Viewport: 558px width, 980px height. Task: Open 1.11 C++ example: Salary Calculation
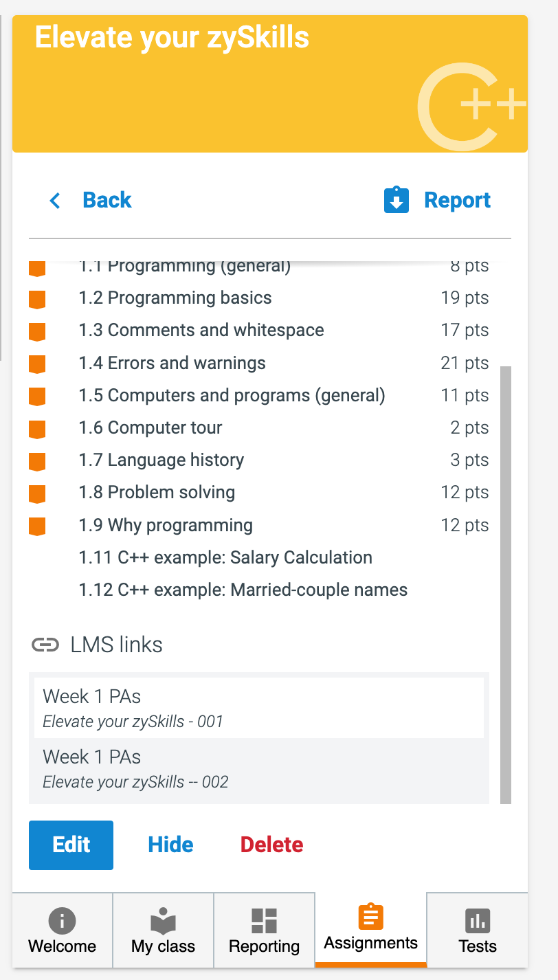point(225,558)
